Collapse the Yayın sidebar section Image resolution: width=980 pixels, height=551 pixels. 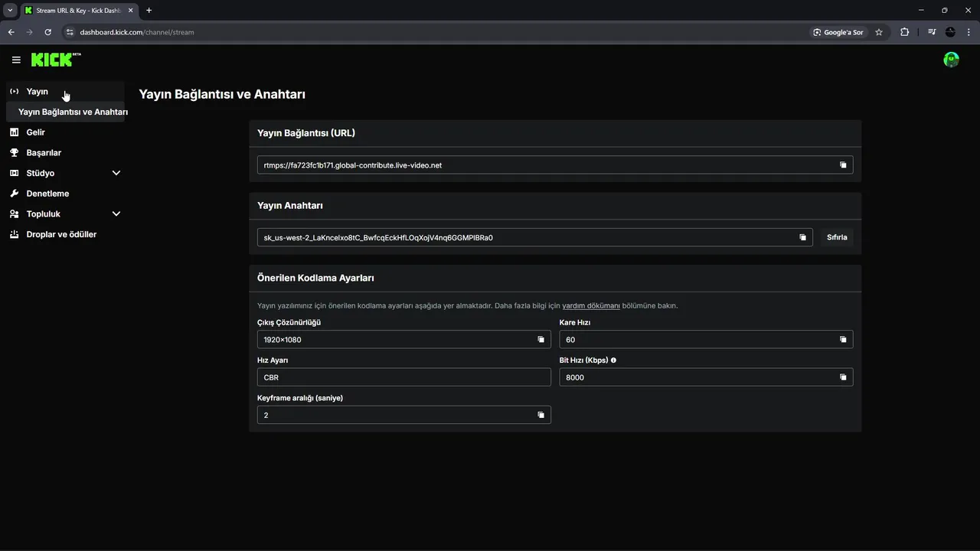[x=37, y=92]
